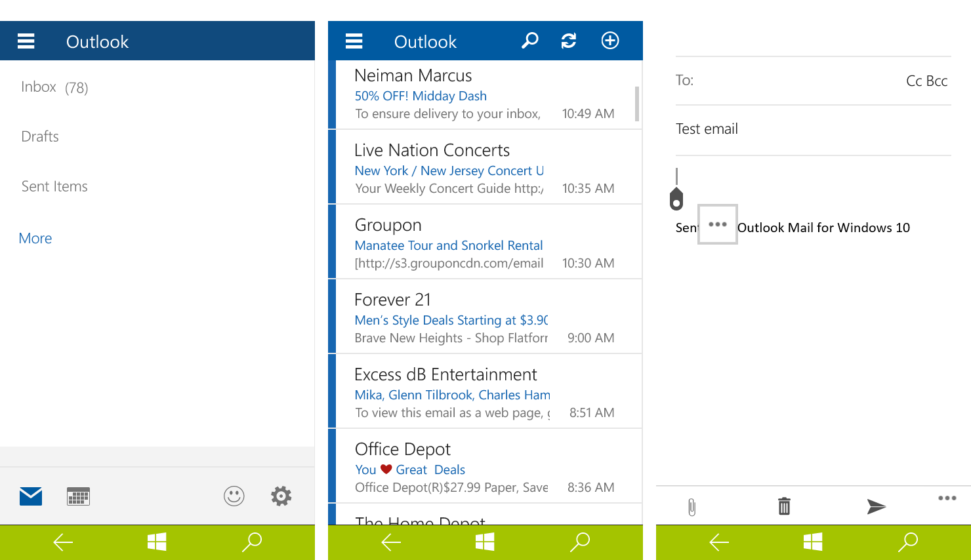
Task: Tap search in middle panel navigation bar
Action: tap(580, 542)
